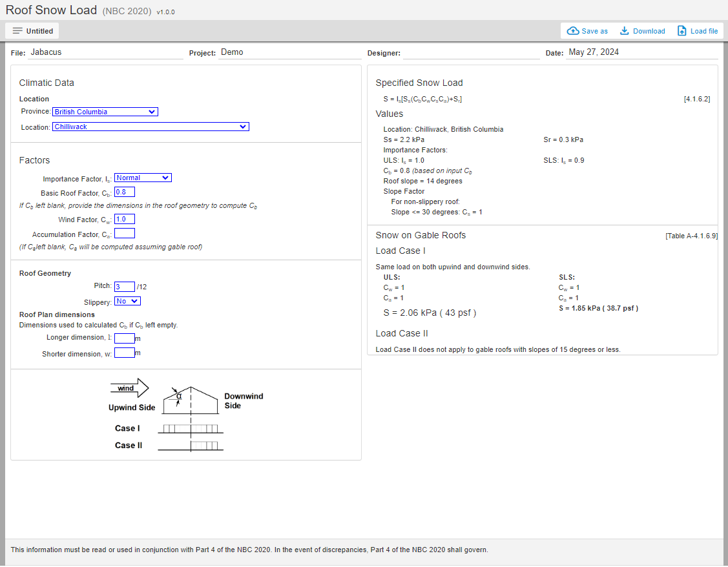Click the 'ULS: Is = 1.0' value
This screenshot has height=567, width=728.
(404, 161)
